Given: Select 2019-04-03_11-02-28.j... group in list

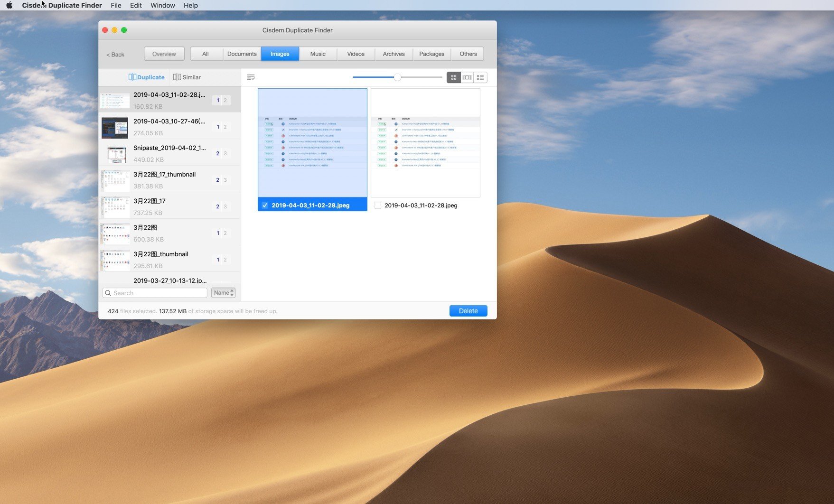Looking at the screenshot, I should tap(169, 100).
